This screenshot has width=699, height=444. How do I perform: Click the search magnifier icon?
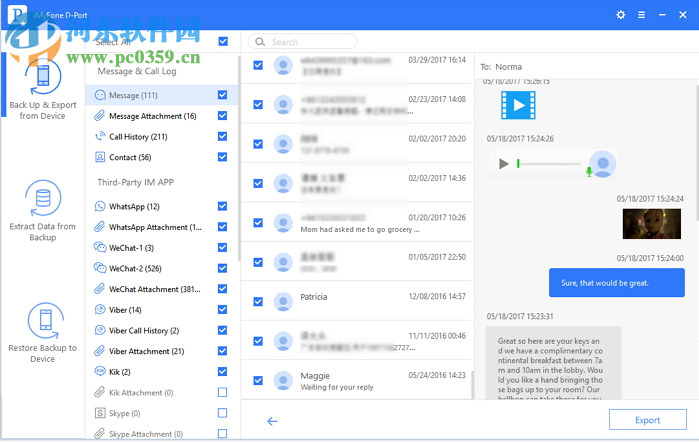click(x=260, y=42)
